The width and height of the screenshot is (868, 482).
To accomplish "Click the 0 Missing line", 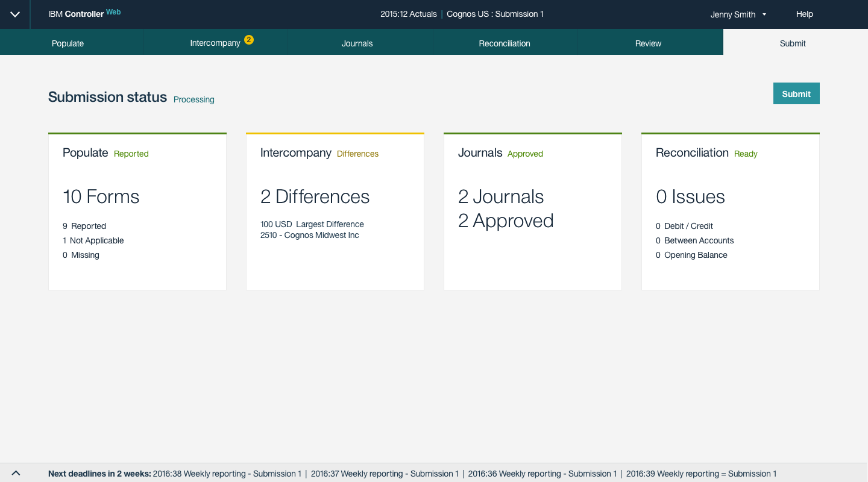I will click(81, 255).
